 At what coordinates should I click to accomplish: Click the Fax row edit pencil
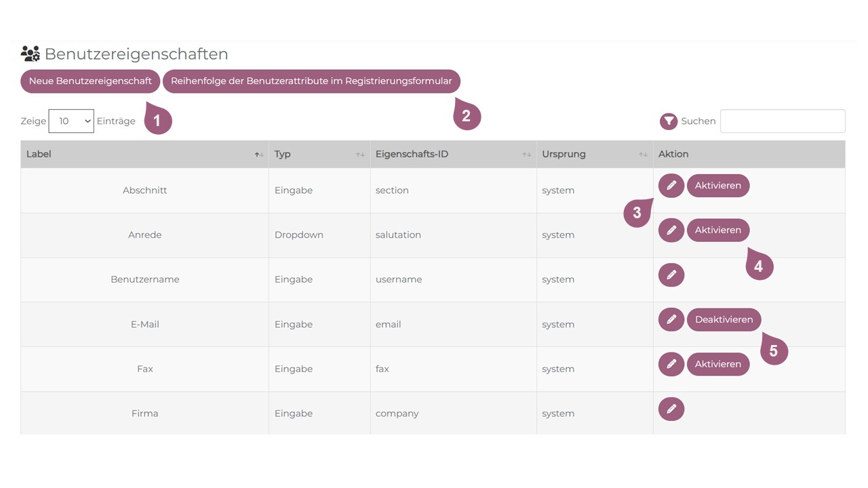tap(671, 365)
